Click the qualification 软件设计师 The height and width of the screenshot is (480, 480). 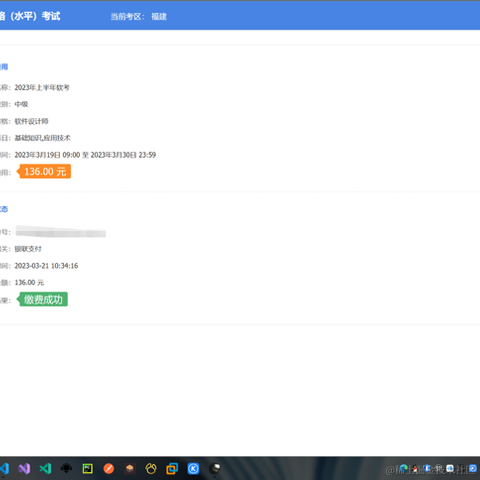click(x=31, y=121)
